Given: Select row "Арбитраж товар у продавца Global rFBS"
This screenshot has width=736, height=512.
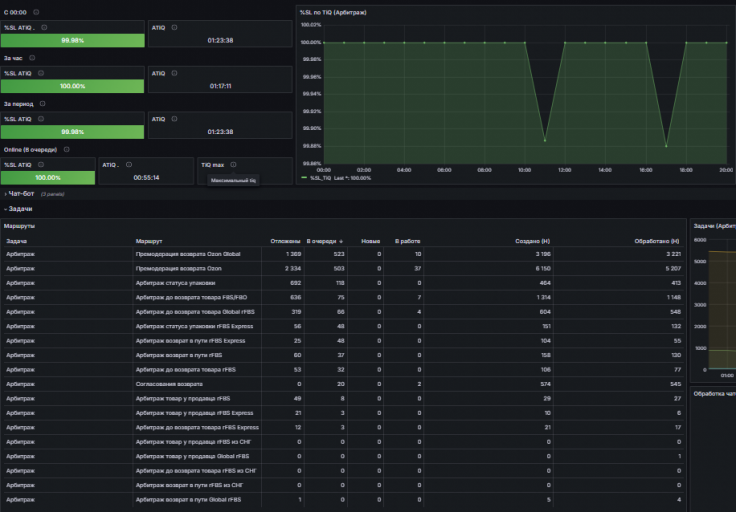Looking at the screenshot, I should tap(343, 456).
